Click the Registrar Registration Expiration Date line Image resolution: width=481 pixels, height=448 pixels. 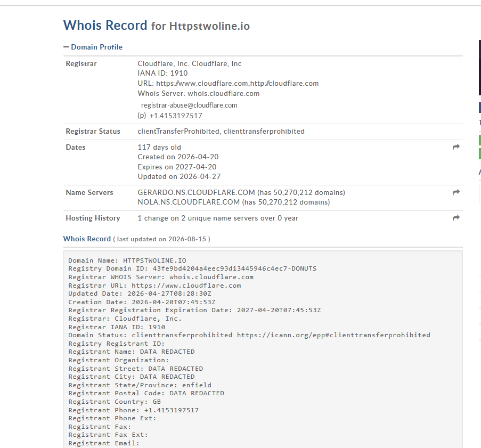194,310
